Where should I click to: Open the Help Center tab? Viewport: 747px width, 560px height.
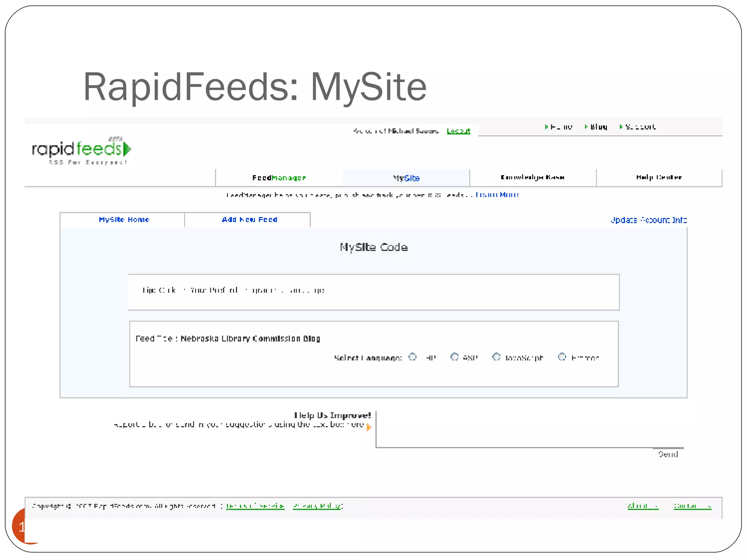[659, 178]
